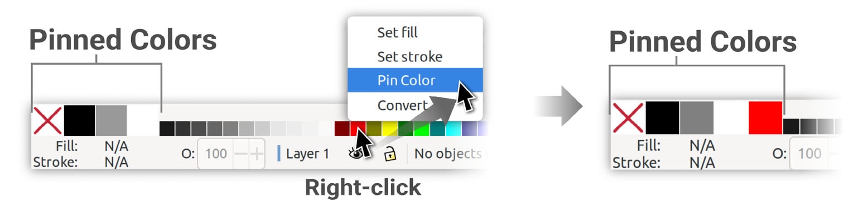Select the yellow palette swatch
This screenshot has height=211, width=868.
coord(390,128)
